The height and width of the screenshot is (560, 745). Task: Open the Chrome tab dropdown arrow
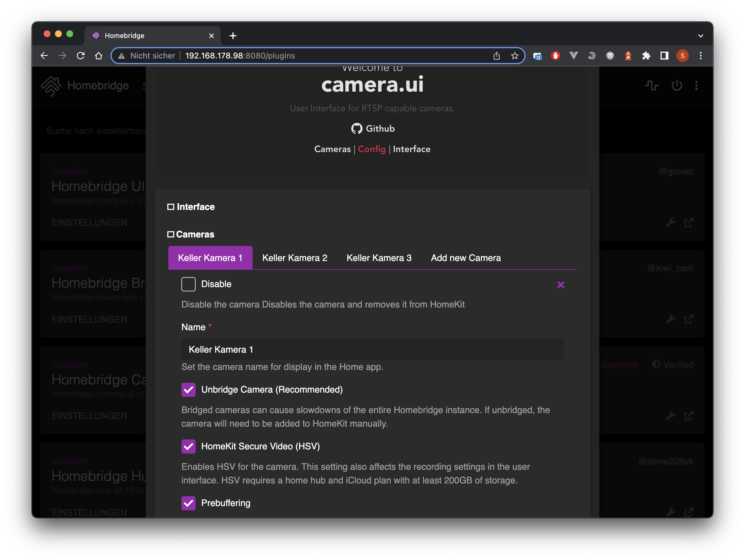coord(701,36)
